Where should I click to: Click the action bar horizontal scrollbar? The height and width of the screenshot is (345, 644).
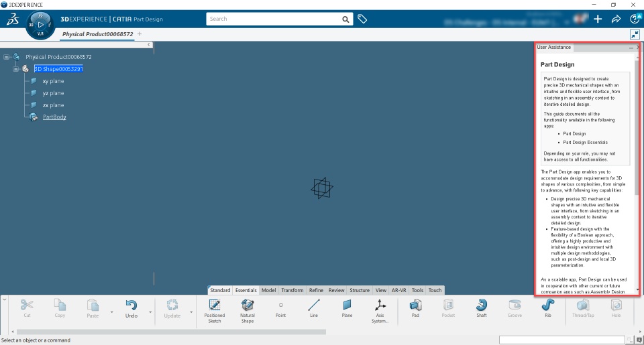[171, 332]
